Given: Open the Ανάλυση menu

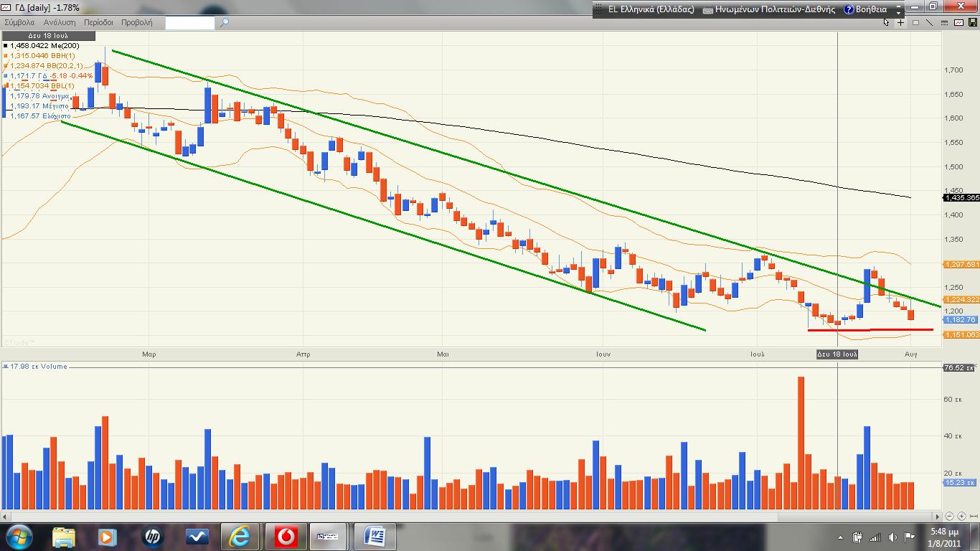Looking at the screenshot, I should pyautogui.click(x=60, y=22).
